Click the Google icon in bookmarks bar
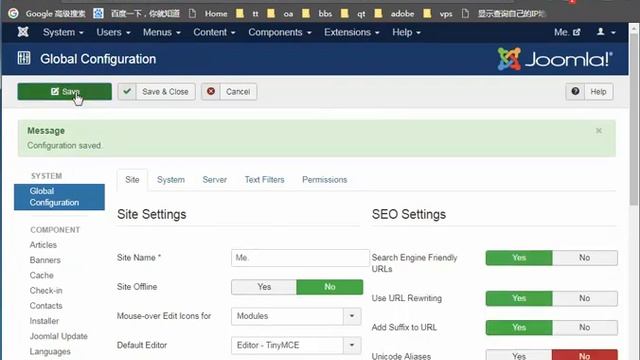Screen dimensions: 640x360 tap(13, 13)
